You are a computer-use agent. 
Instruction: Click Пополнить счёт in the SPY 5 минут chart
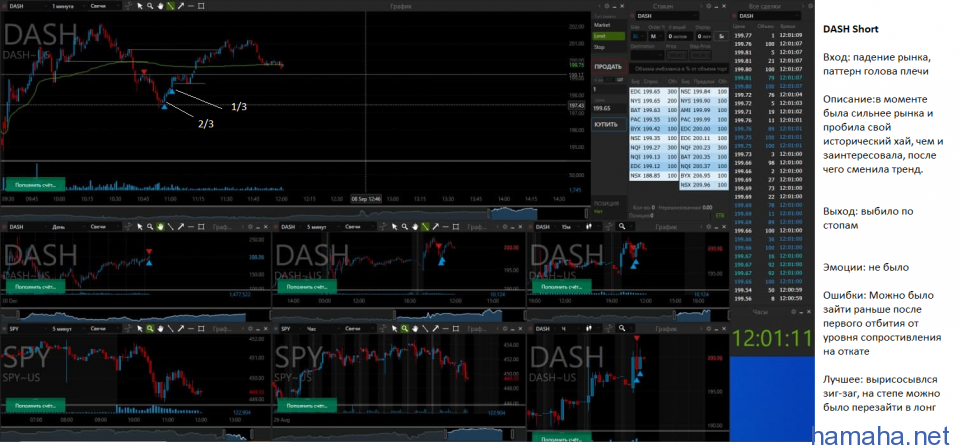(x=34, y=405)
